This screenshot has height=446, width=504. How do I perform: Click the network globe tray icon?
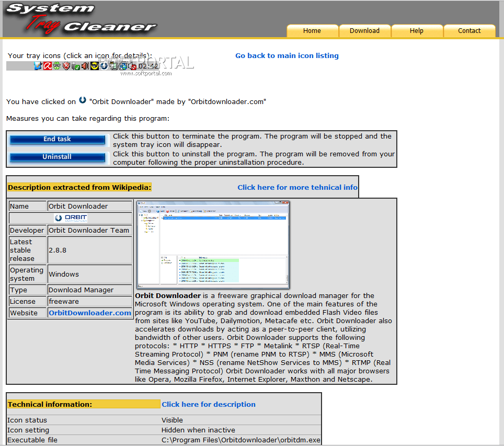[x=123, y=66]
